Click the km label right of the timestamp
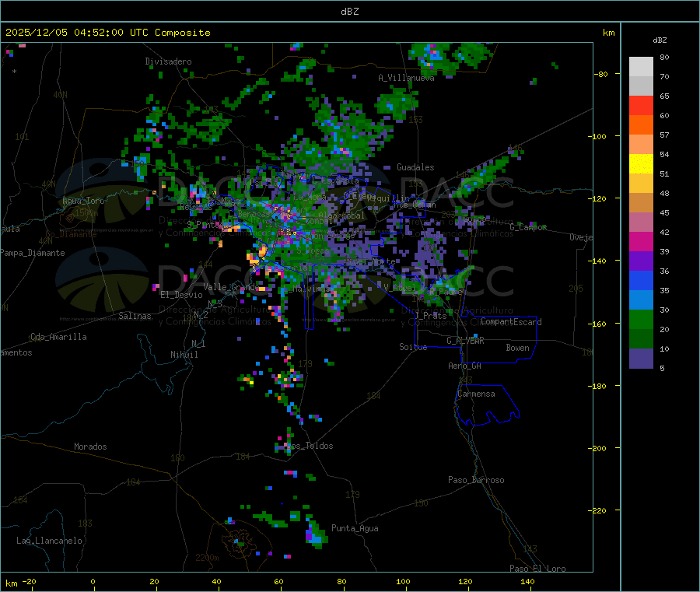This screenshot has height=592, width=700. click(x=608, y=33)
